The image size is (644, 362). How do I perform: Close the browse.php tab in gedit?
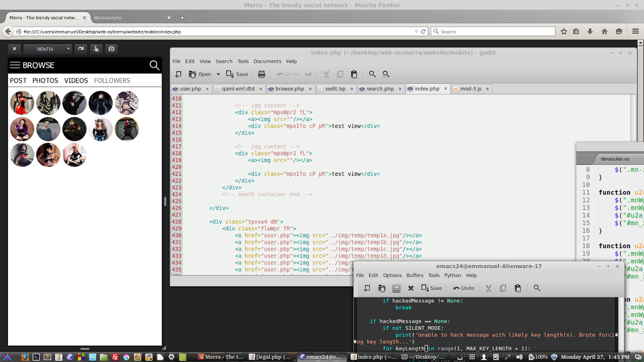click(310, 88)
